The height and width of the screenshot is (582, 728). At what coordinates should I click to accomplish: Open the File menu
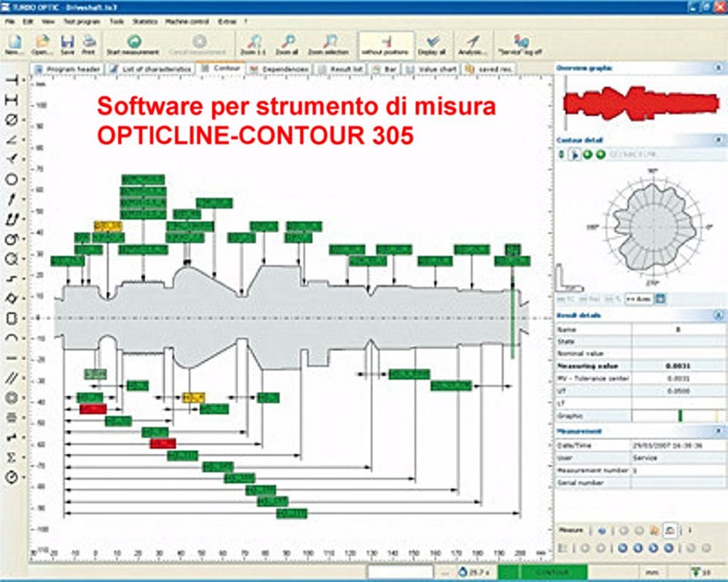pyautogui.click(x=10, y=21)
